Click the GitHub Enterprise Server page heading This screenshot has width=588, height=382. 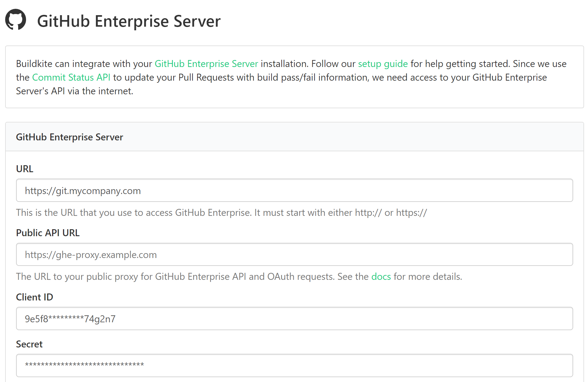128,21
